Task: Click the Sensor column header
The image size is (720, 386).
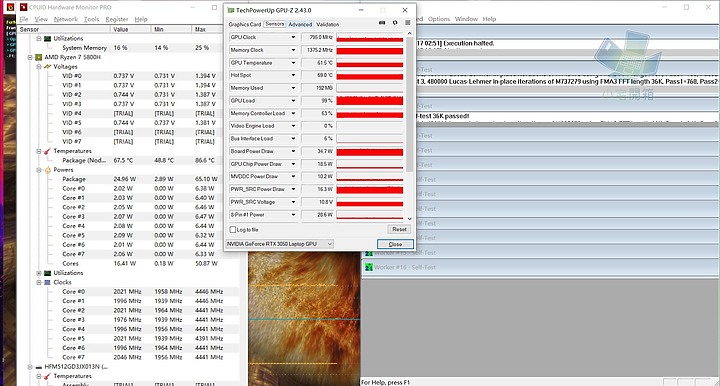Action: tap(64, 29)
